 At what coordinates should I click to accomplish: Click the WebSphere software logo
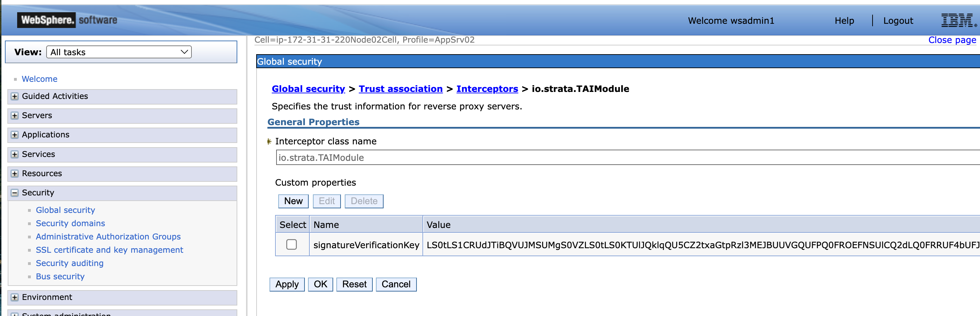pos(67,20)
